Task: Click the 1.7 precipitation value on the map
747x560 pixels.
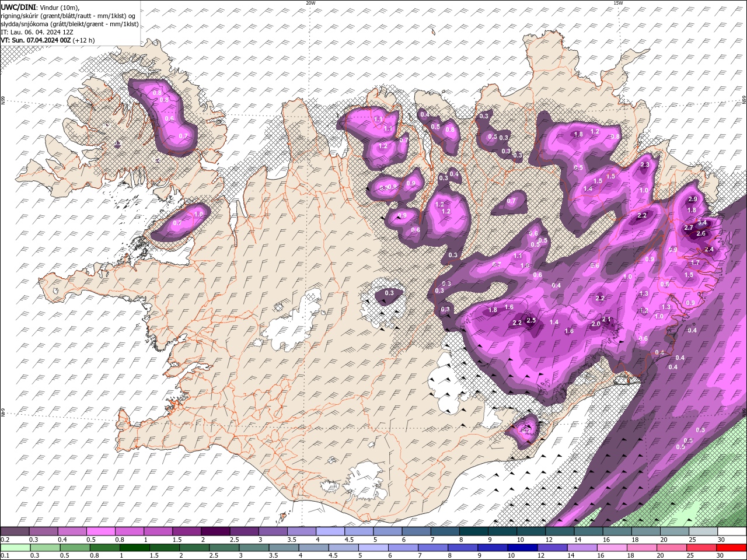Action: (x=695, y=263)
